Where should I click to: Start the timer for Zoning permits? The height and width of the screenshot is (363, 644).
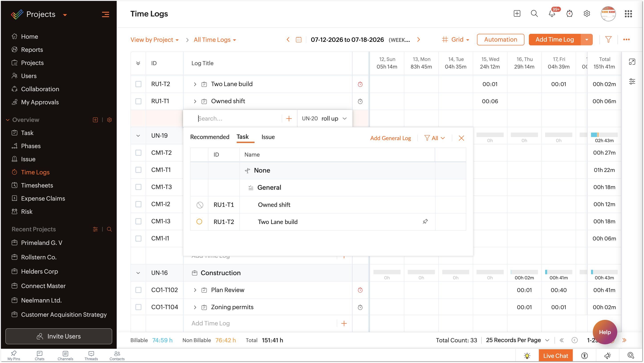[360, 307]
